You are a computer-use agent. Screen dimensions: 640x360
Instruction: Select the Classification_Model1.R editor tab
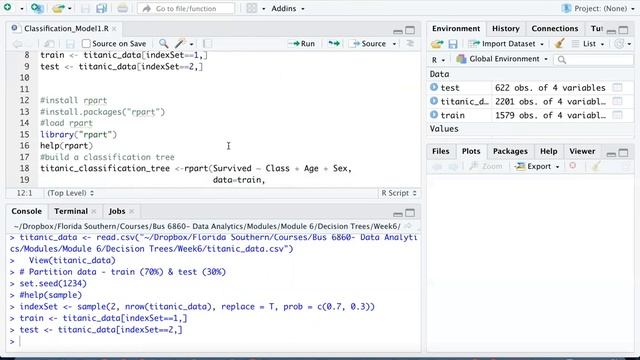[x=66, y=29]
